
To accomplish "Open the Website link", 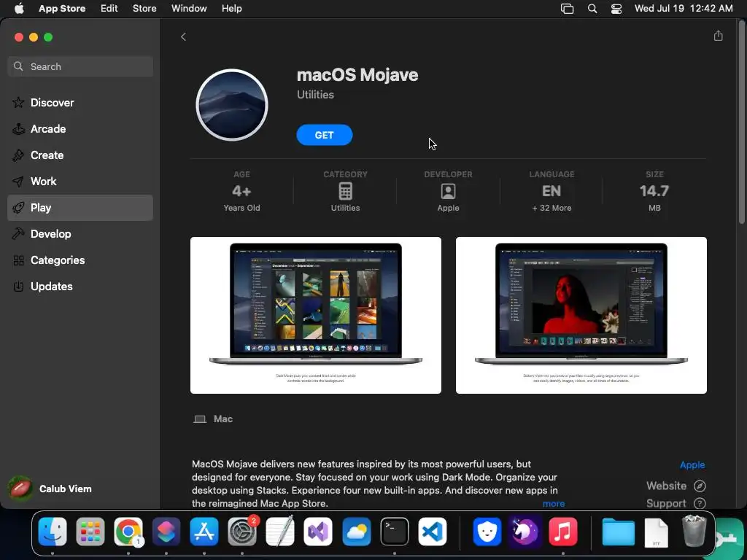I will click(x=667, y=486).
